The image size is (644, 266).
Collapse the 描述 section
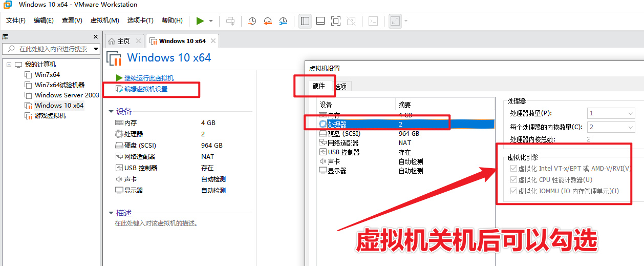pyautogui.click(x=111, y=213)
